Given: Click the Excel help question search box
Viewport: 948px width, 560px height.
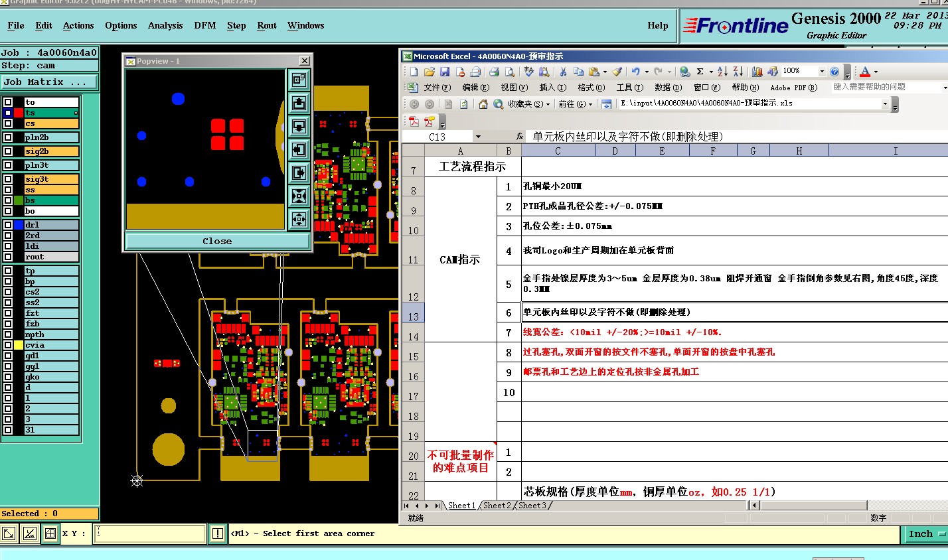Looking at the screenshot, I should pos(886,88).
